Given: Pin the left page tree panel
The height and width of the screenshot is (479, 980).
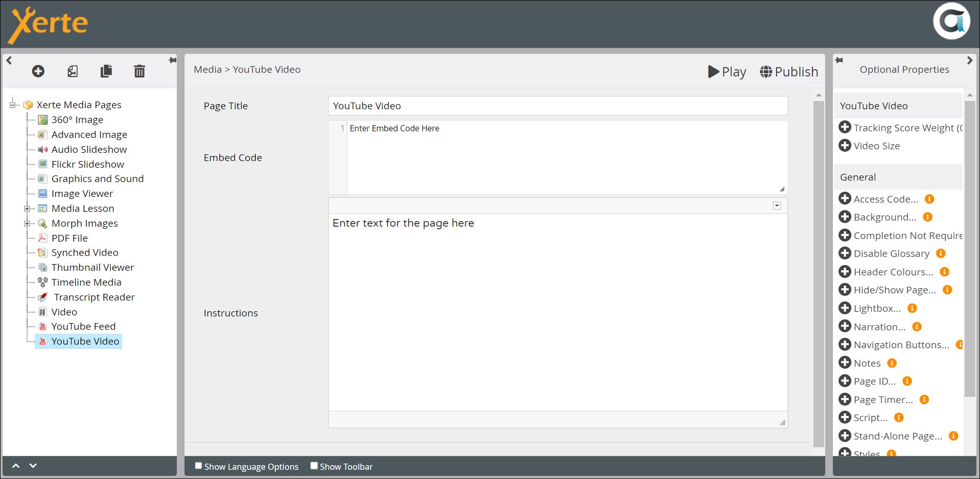Looking at the screenshot, I should (x=172, y=61).
